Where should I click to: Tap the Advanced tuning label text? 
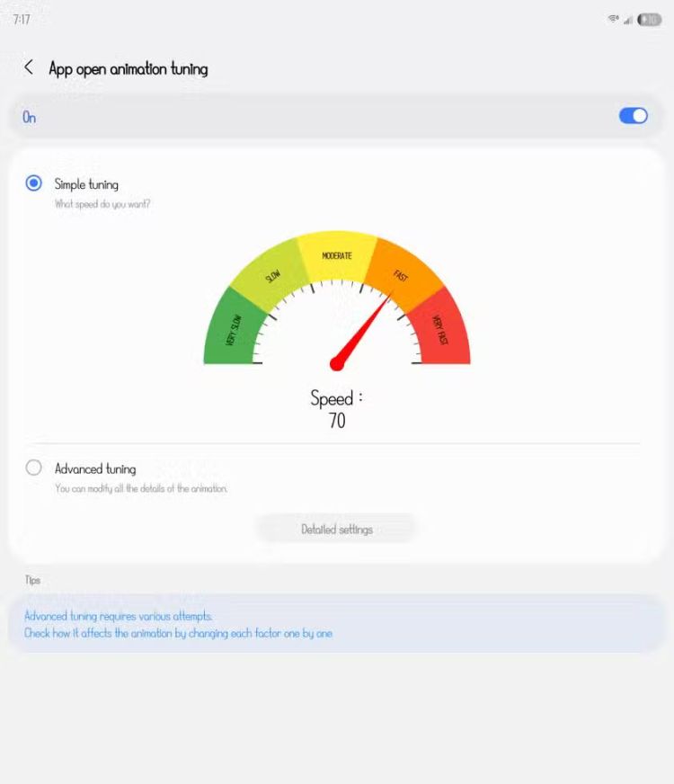[95, 468]
